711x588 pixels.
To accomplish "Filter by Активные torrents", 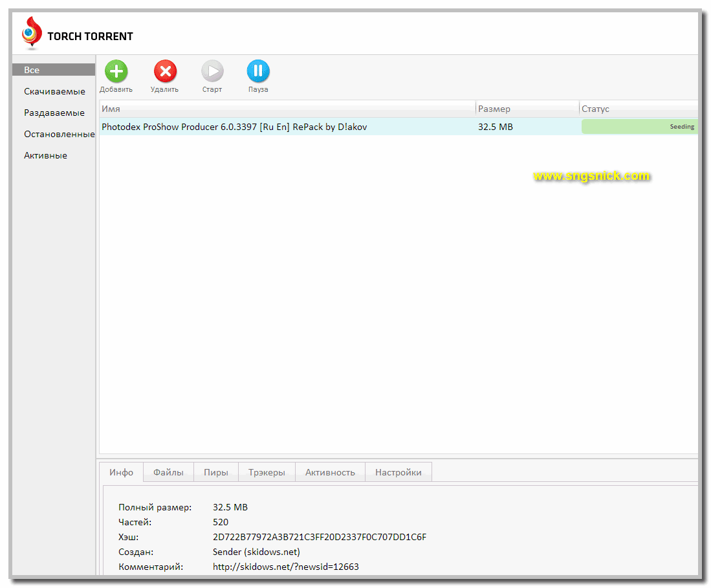I will 45,155.
